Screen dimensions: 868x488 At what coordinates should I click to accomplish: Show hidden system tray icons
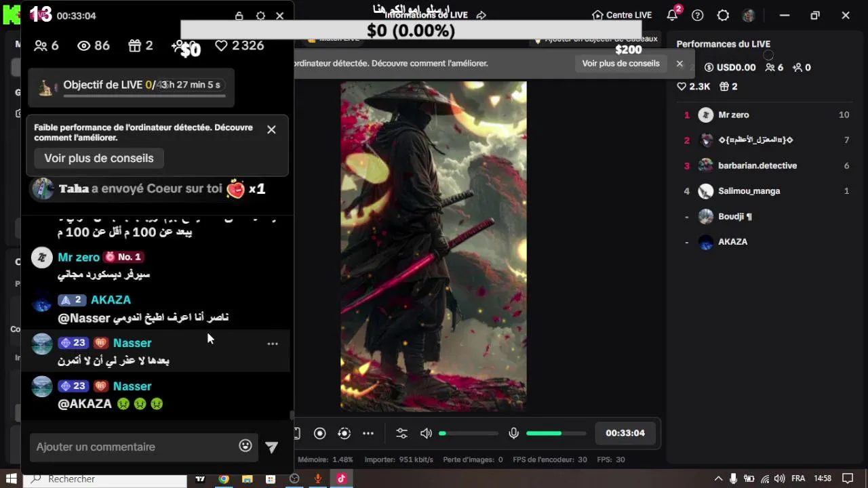pyautogui.click(x=717, y=479)
